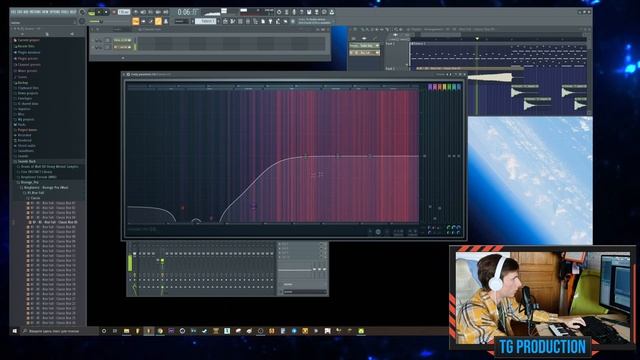Open the Windows Start menu
640x360 pixels.
(15, 331)
